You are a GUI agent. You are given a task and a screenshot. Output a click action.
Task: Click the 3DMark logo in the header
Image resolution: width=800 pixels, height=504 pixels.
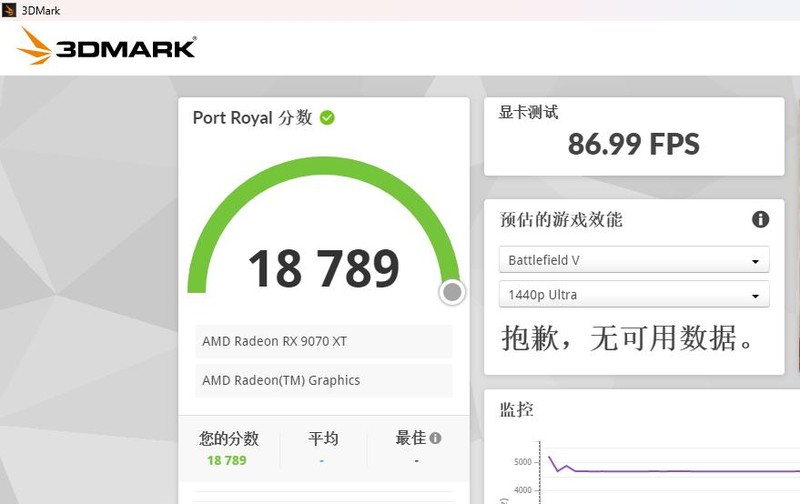tap(107, 46)
